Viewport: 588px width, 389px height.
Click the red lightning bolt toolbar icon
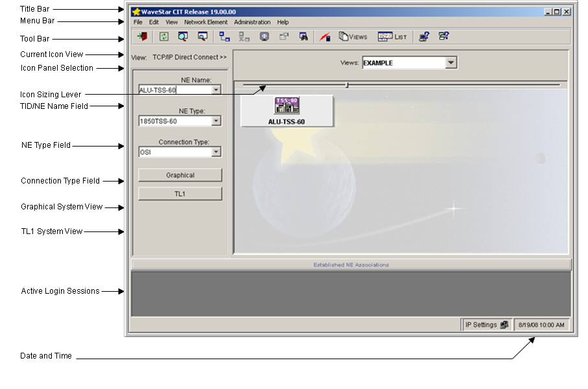(325, 37)
